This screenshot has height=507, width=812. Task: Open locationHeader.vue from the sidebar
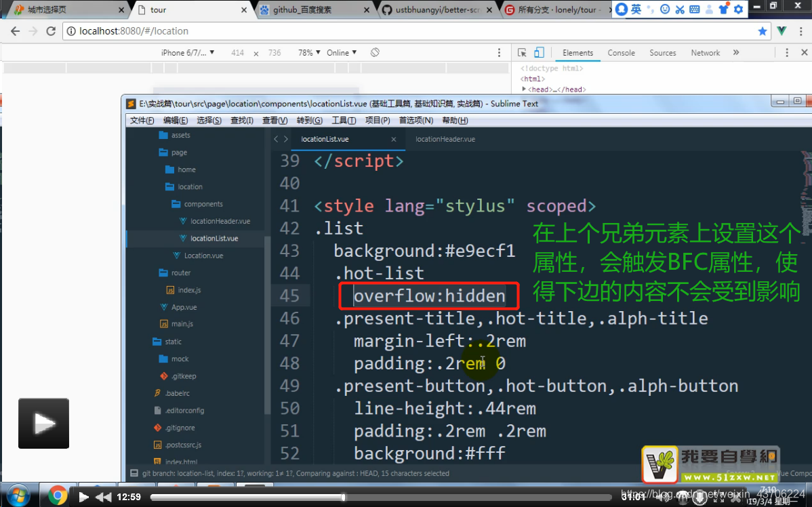(214, 221)
